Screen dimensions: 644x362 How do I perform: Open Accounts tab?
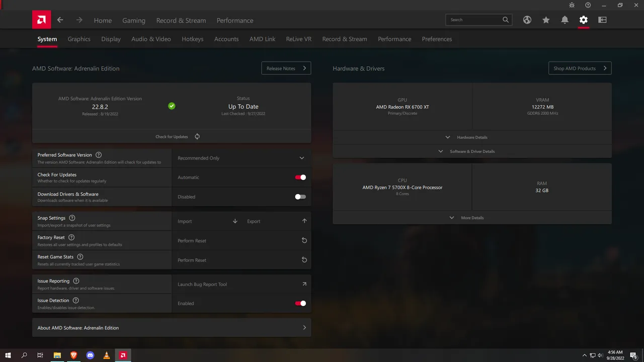226,39
